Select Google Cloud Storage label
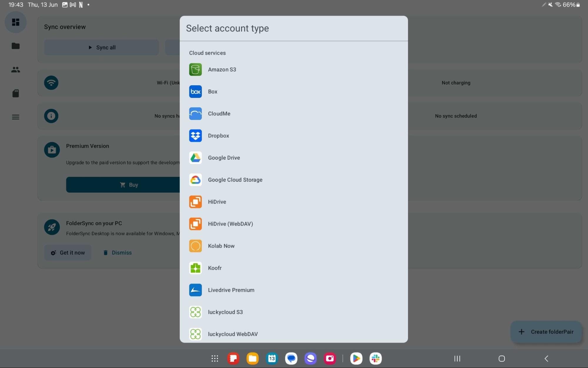 [x=235, y=180]
